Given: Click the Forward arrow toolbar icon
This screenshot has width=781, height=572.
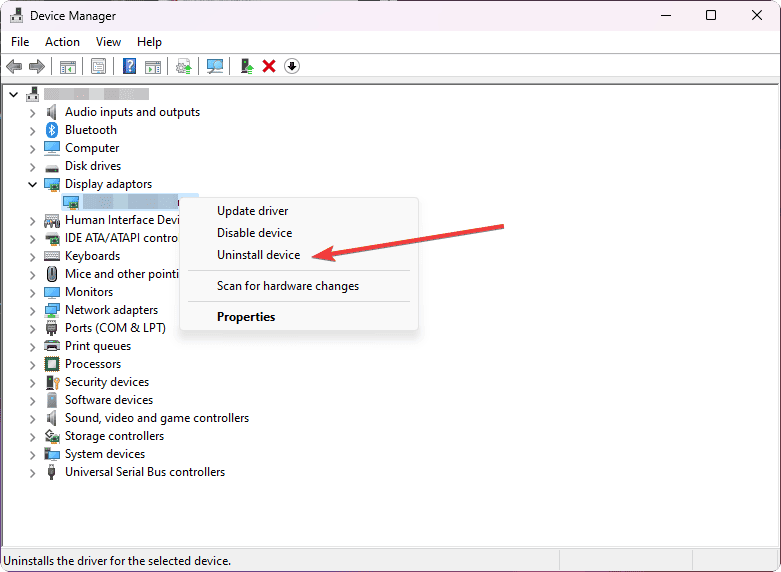Looking at the screenshot, I should (37, 66).
